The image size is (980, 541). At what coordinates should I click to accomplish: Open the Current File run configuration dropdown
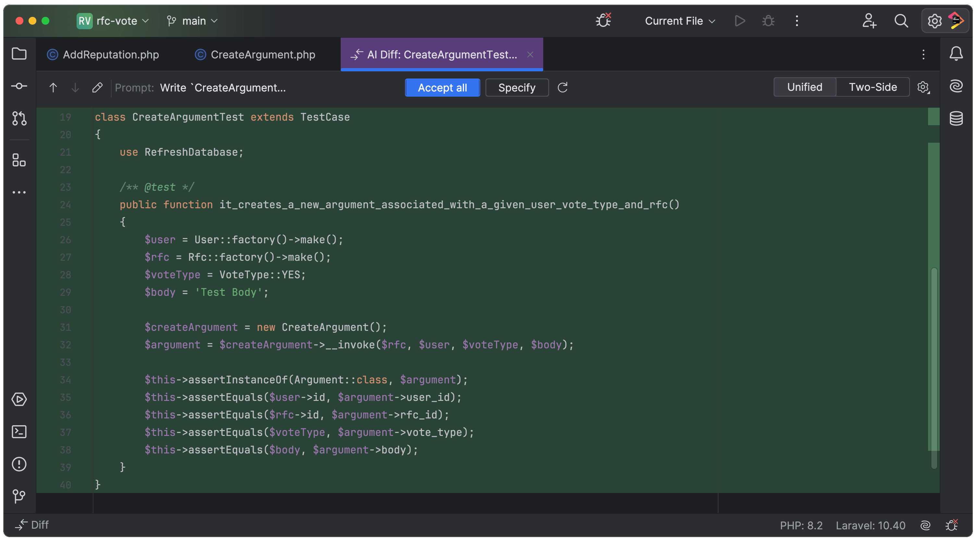[679, 21]
